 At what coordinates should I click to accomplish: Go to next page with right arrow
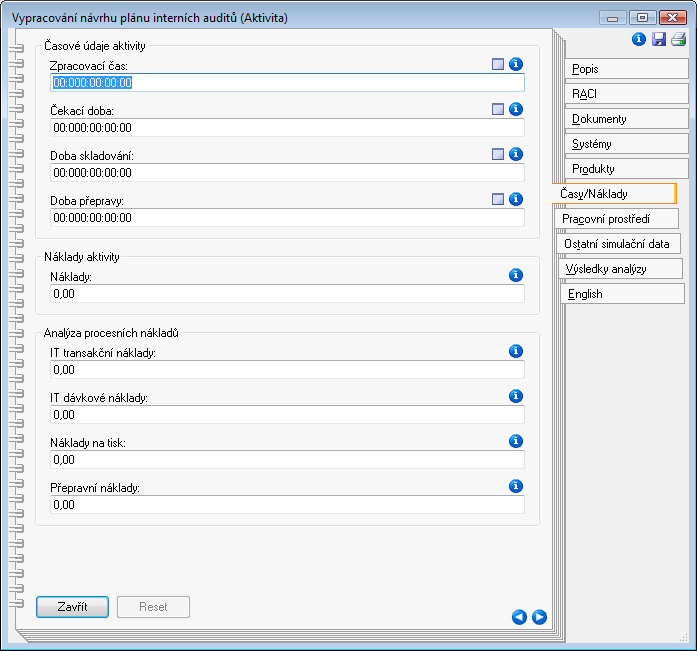pos(540,617)
